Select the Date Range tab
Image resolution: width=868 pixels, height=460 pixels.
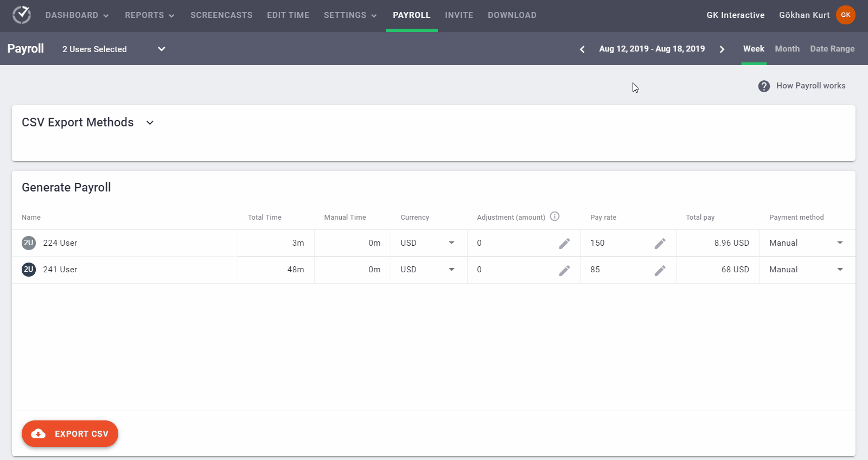(832, 49)
